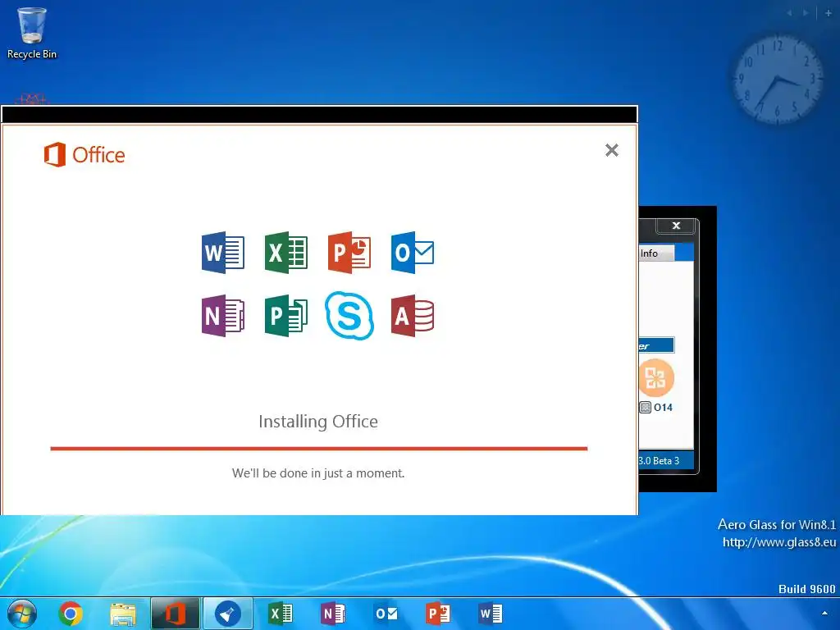Click the orange Office logo in the toolkit window
This screenshot has height=630, width=840.
pyautogui.click(x=655, y=377)
